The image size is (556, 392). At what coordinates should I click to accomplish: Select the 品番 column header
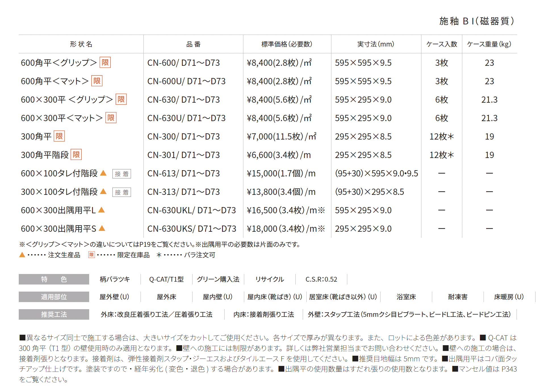193,44
